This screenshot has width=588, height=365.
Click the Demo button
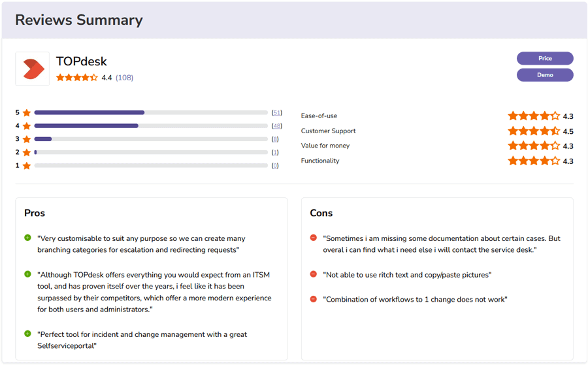click(x=545, y=75)
